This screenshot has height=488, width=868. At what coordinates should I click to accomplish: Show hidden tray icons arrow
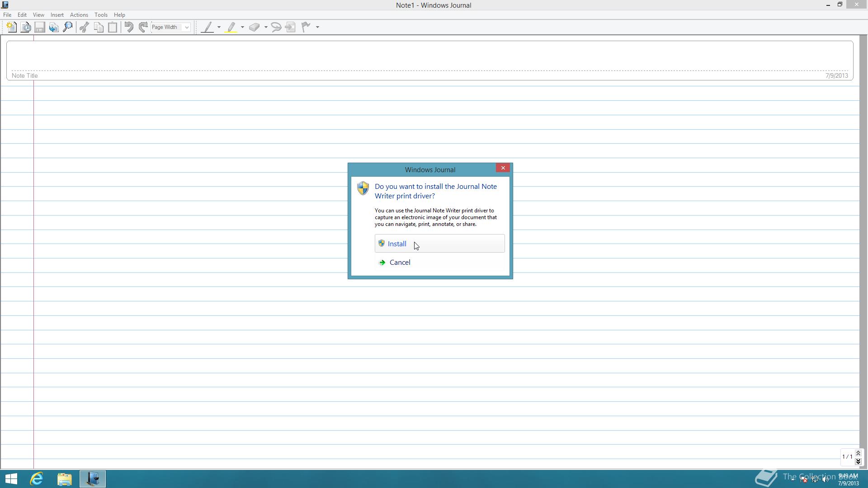pos(793,480)
